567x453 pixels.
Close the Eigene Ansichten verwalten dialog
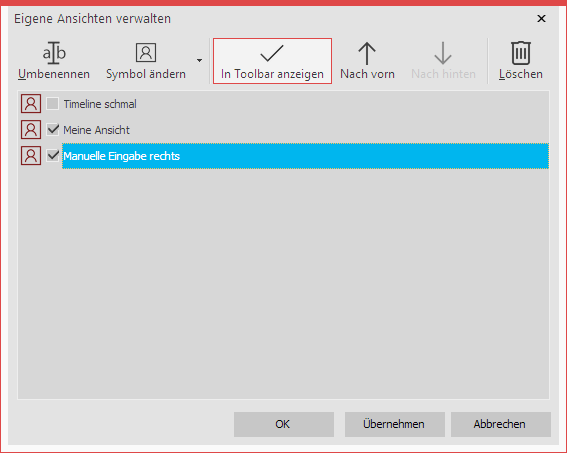(x=541, y=18)
